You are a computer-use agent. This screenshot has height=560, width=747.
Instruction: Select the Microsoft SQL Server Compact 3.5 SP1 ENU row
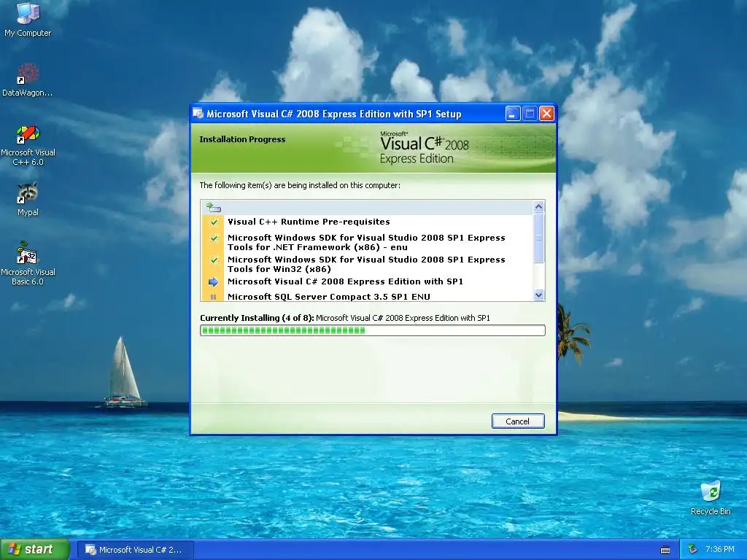click(x=368, y=297)
